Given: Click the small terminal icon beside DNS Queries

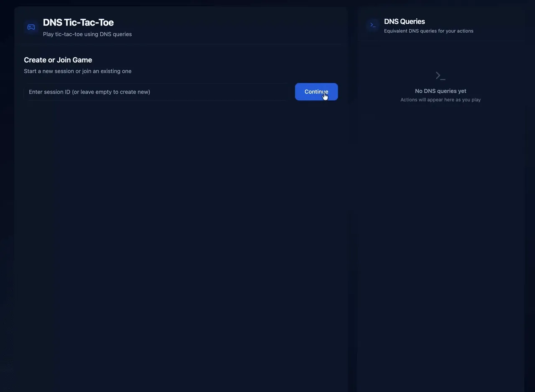Looking at the screenshot, I should point(373,25).
